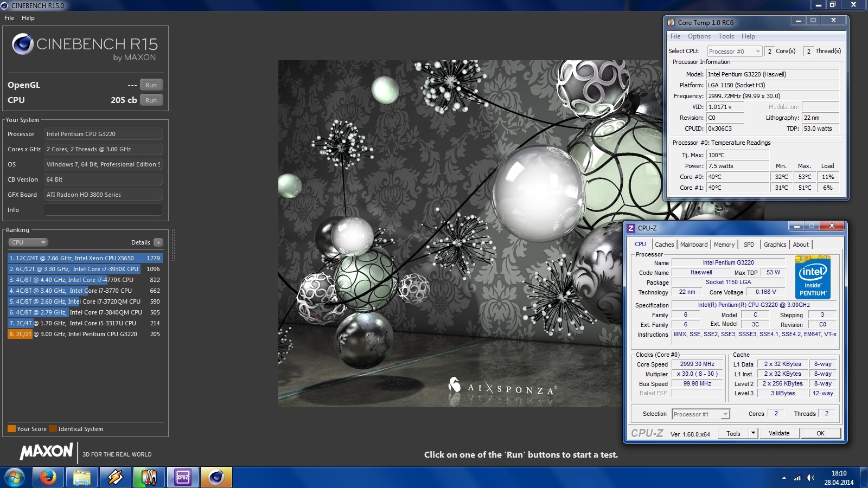
Task: Click the volume speaker tray icon
Action: tap(810, 478)
